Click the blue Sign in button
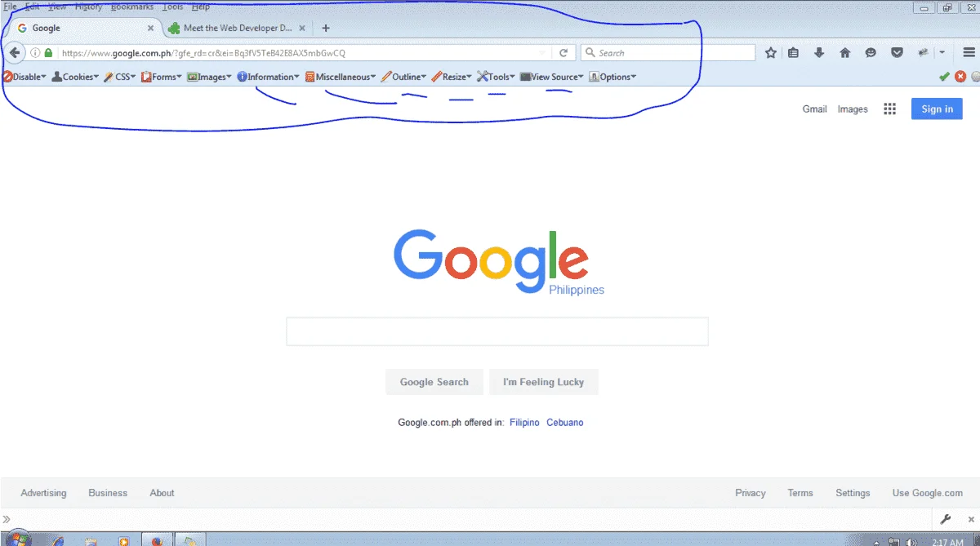This screenshot has height=546, width=980. tap(937, 109)
